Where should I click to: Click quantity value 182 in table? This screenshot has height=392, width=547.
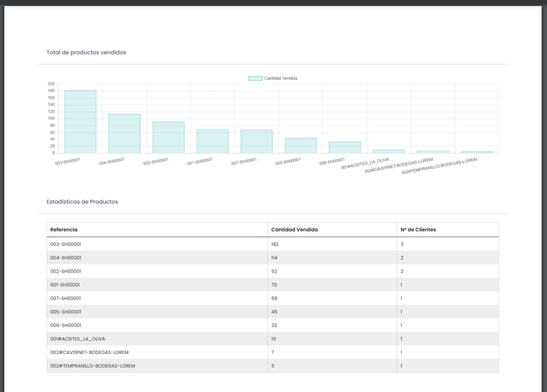(x=275, y=244)
